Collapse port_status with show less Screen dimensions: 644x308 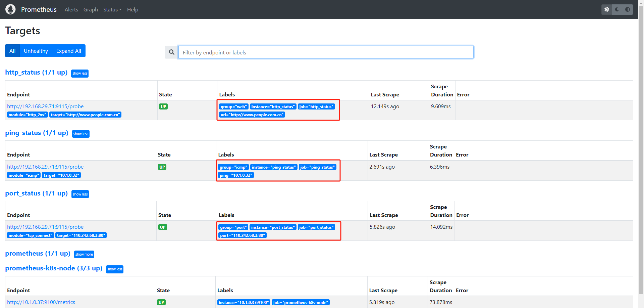point(80,194)
